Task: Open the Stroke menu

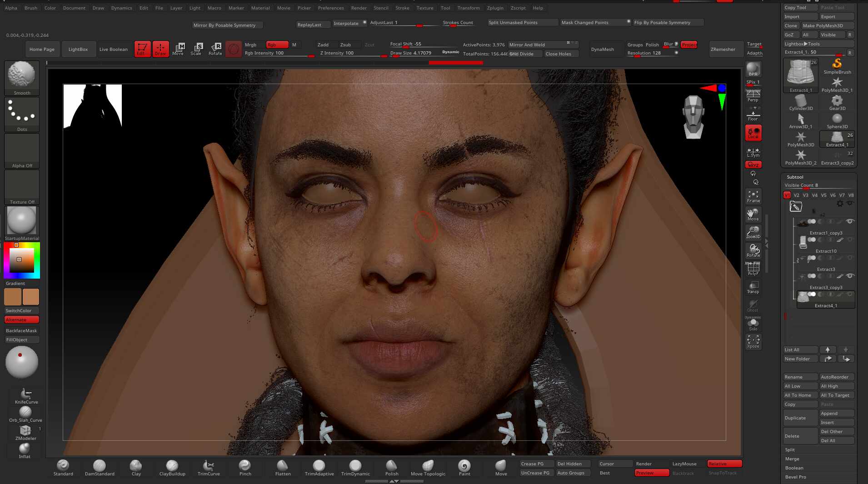Action: click(402, 8)
